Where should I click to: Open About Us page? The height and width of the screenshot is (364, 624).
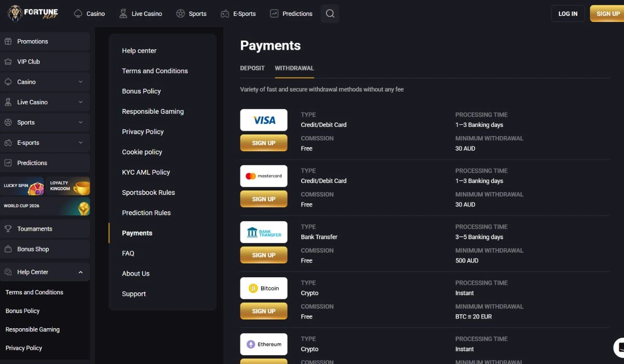[x=136, y=274]
